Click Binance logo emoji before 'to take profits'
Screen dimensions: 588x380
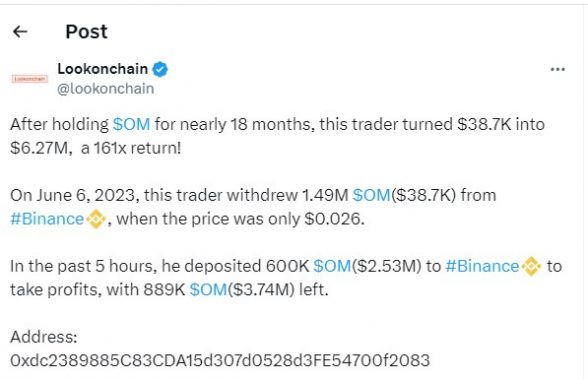click(x=531, y=266)
